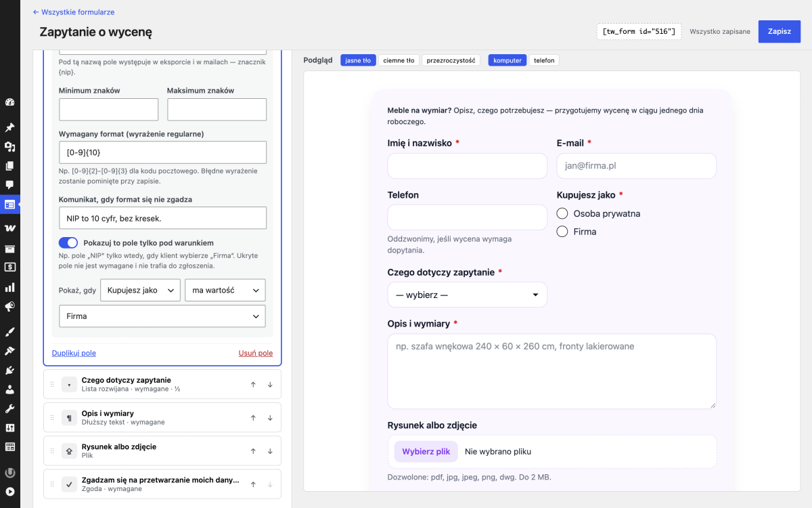The width and height of the screenshot is (812, 508).
Task: Open the Dashboard gauge icon in sidebar
Action: (9, 102)
